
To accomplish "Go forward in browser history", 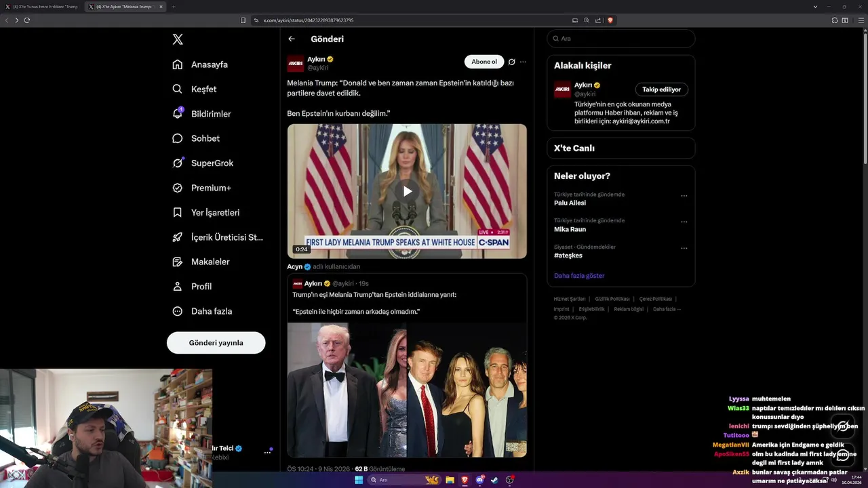I will pos(17,20).
